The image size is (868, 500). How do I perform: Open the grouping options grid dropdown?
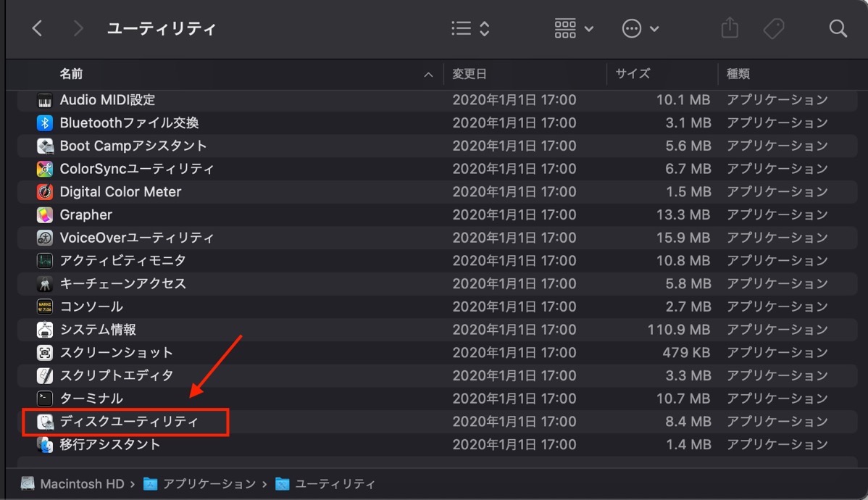(x=574, y=28)
